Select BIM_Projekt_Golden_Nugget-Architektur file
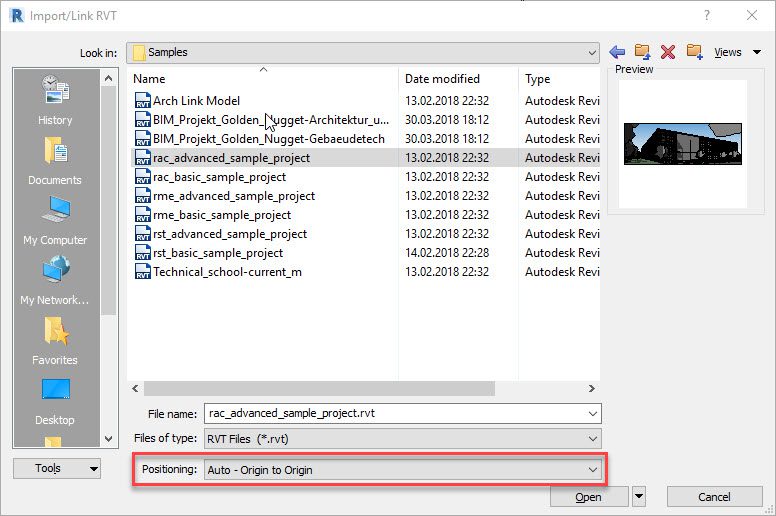The image size is (776, 516). [x=271, y=120]
